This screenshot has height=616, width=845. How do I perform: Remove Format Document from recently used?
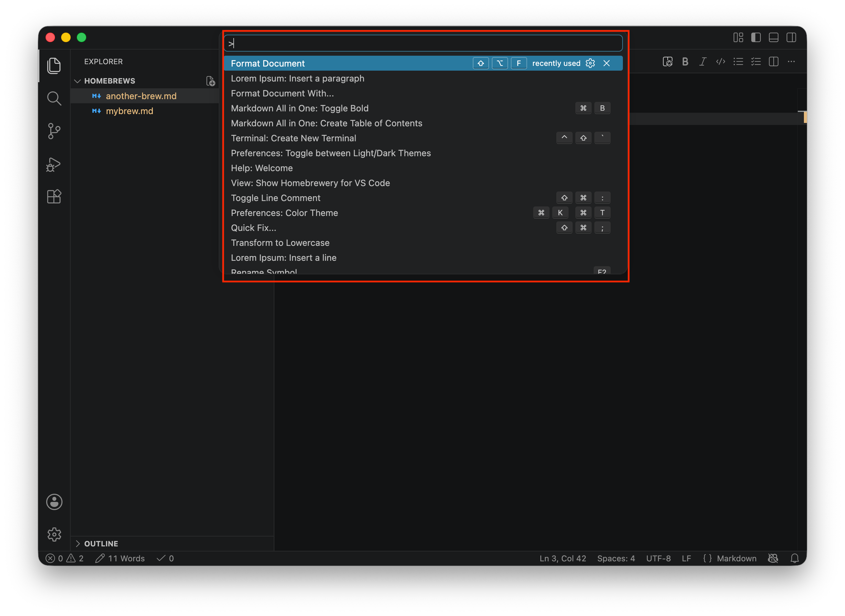click(x=606, y=64)
